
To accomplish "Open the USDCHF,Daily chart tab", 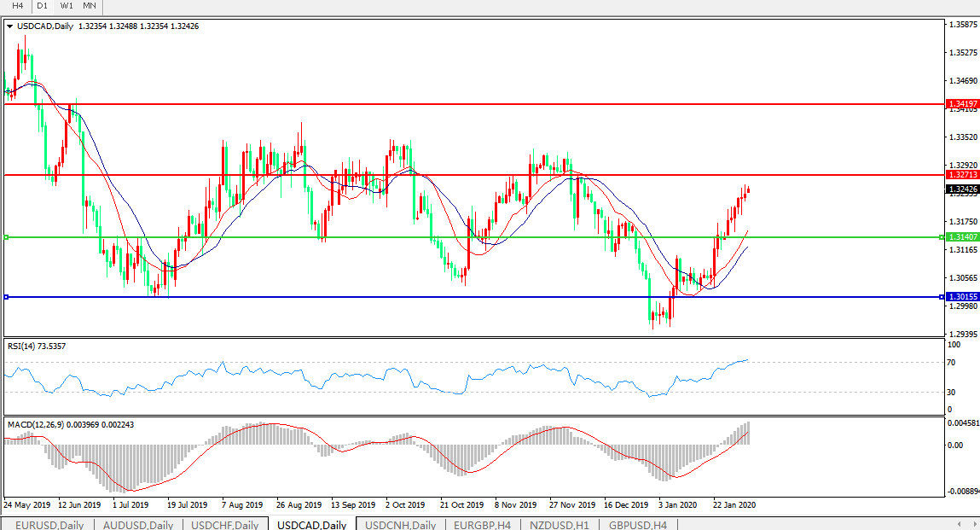I will point(225,524).
